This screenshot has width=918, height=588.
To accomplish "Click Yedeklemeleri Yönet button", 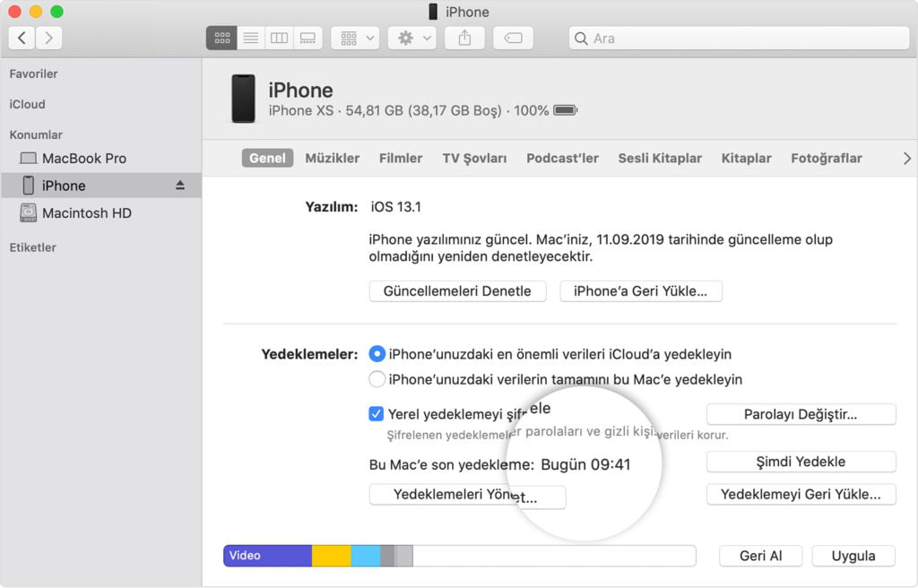I will coord(467,495).
